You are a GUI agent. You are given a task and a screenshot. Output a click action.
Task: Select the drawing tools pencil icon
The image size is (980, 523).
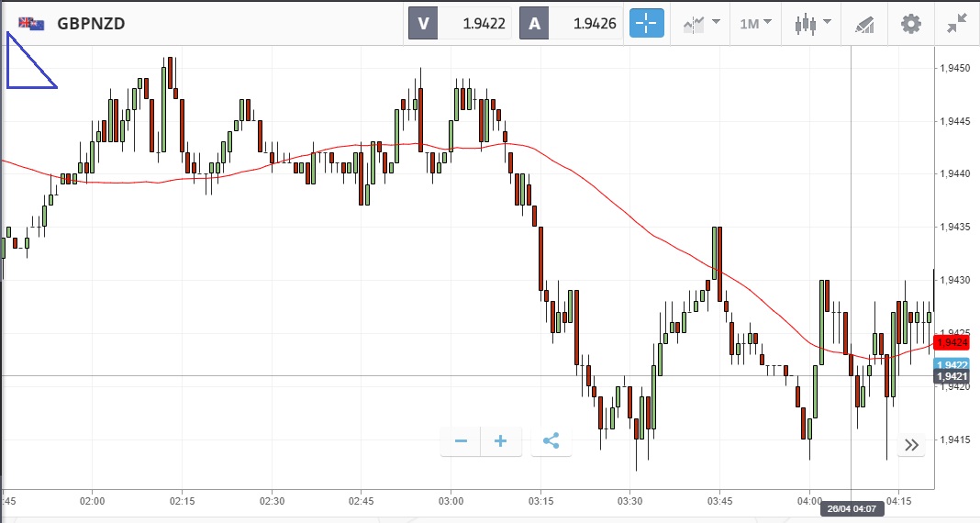pos(863,24)
